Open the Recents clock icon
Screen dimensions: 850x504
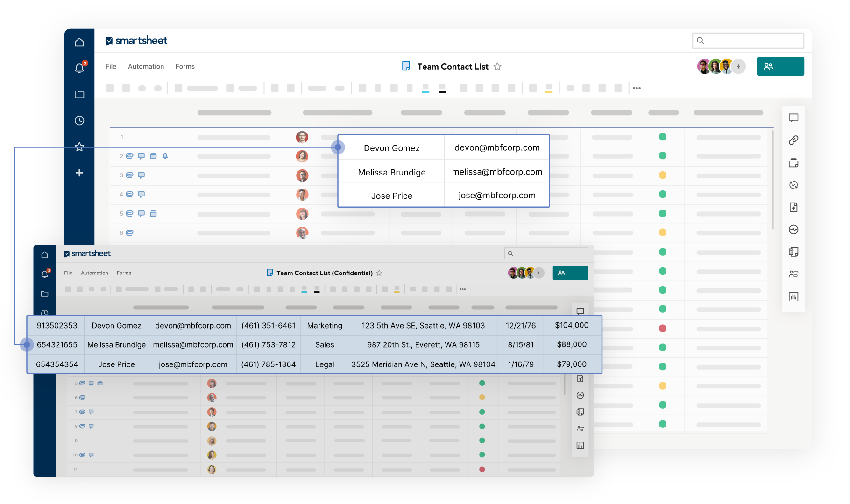click(79, 120)
